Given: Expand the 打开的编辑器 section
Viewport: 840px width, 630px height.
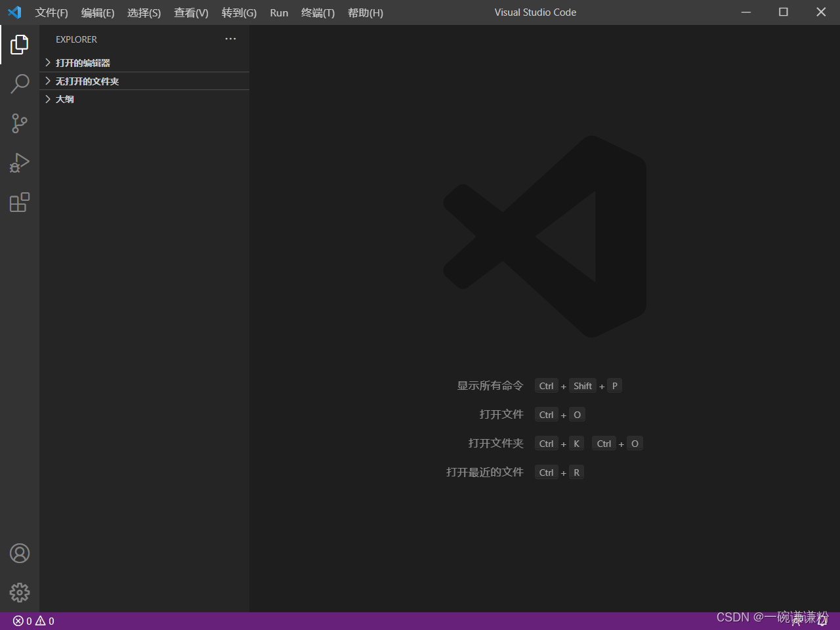Looking at the screenshot, I should [82, 62].
